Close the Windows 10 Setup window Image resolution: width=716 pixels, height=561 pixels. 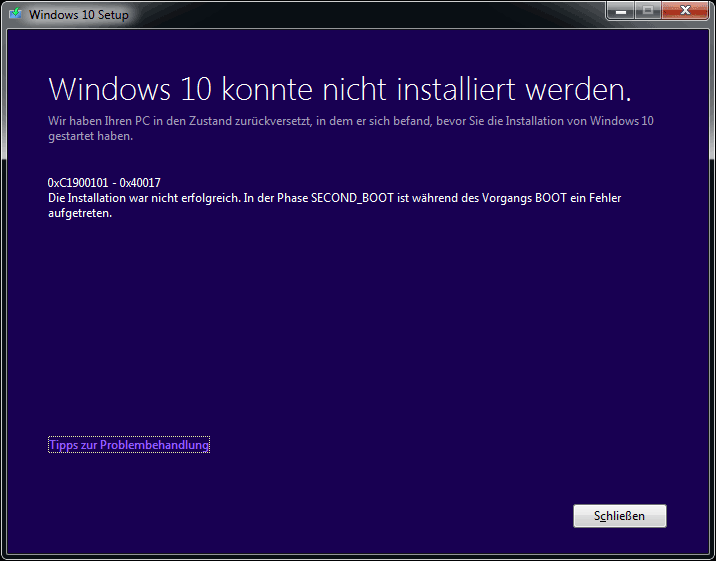pos(684,11)
